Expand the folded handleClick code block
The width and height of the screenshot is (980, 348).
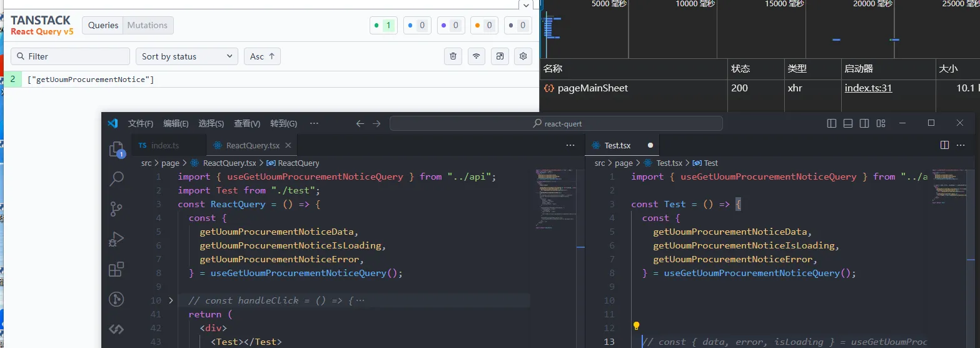[x=171, y=300]
